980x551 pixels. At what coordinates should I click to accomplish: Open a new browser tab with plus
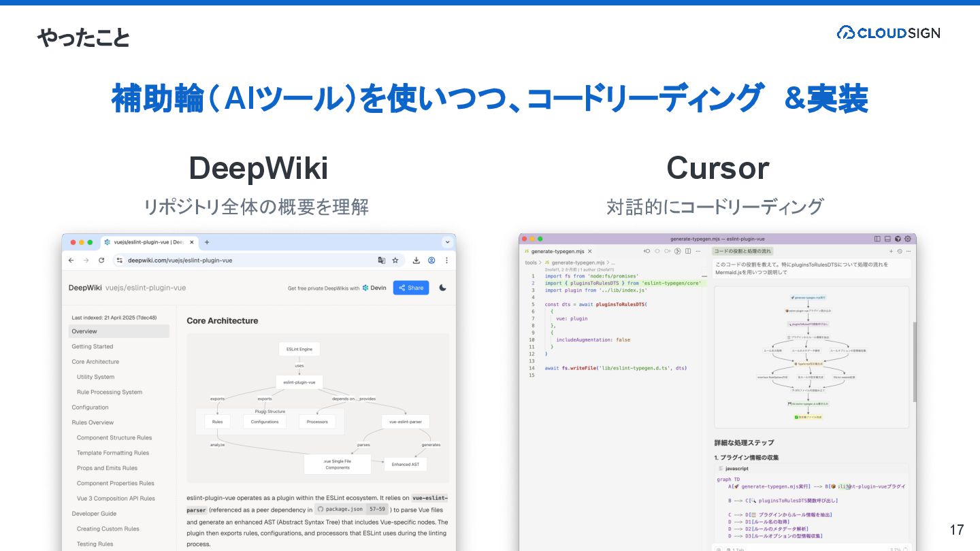[207, 241]
